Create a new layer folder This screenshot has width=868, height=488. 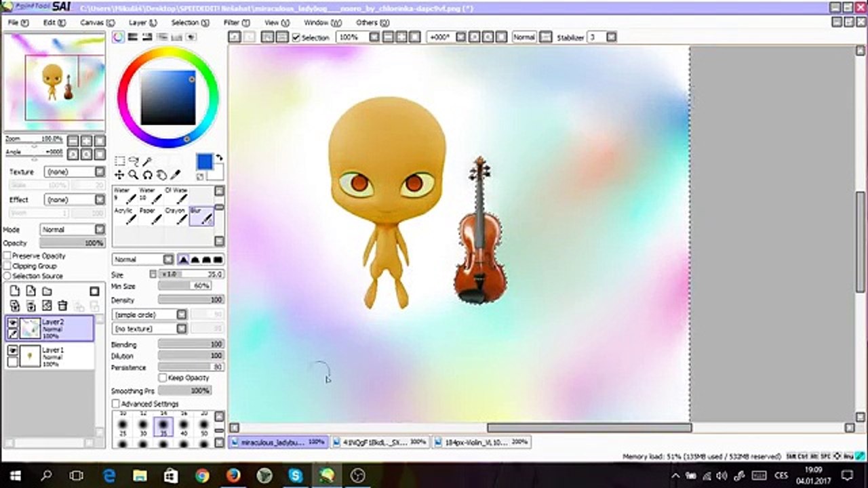pos(47,291)
